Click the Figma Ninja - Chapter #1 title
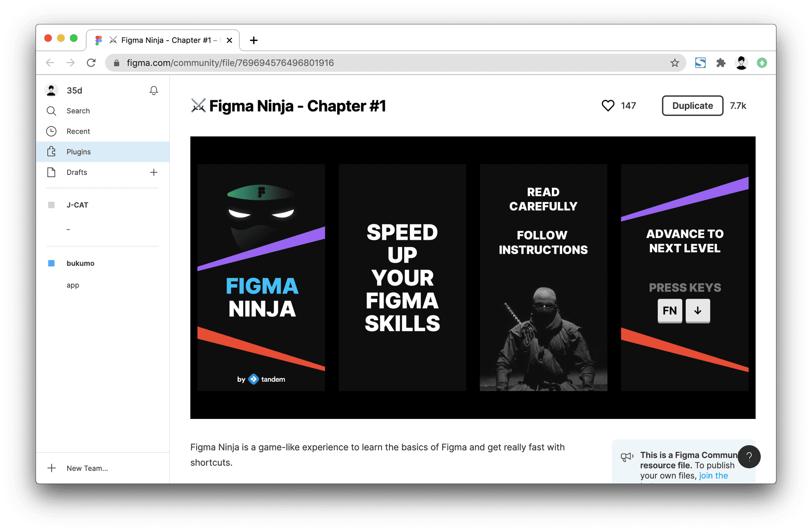 pyautogui.click(x=297, y=106)
